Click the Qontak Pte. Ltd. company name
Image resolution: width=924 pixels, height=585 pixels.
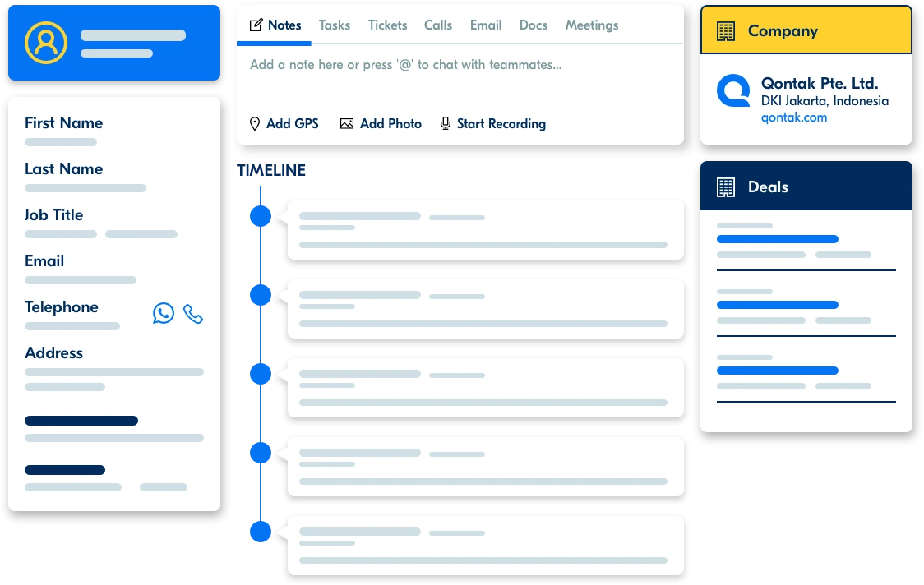pyautogui.click(x=819, y=83)
